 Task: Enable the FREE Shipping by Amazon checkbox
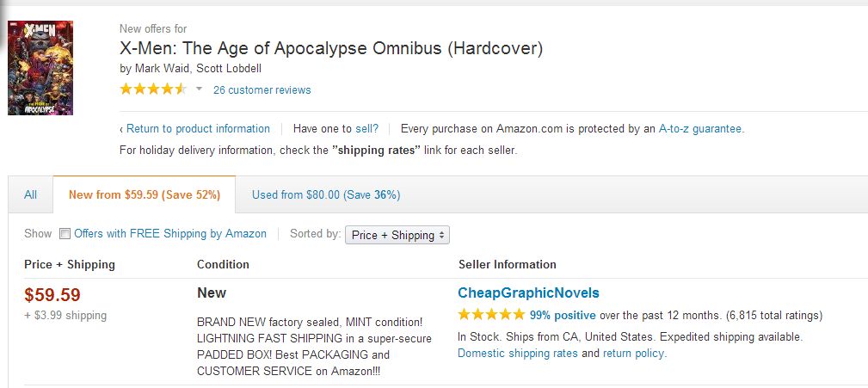(65, 234)
